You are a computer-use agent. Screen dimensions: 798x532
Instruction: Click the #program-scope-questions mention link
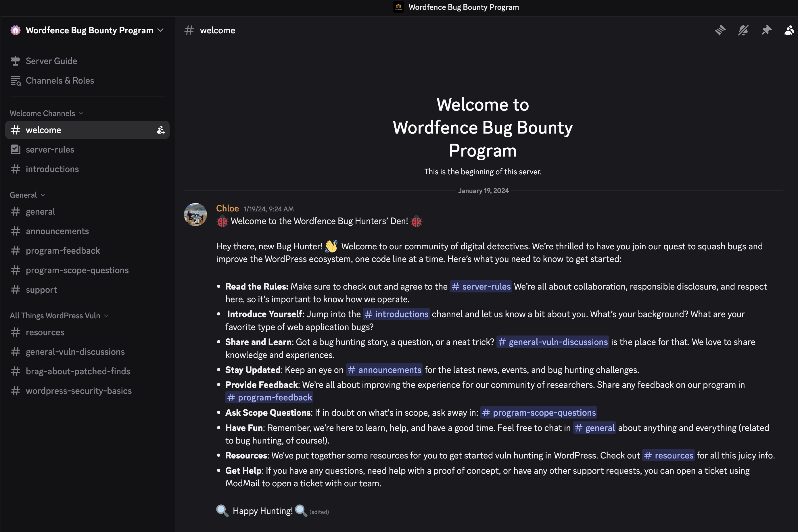tap(539, 413)
